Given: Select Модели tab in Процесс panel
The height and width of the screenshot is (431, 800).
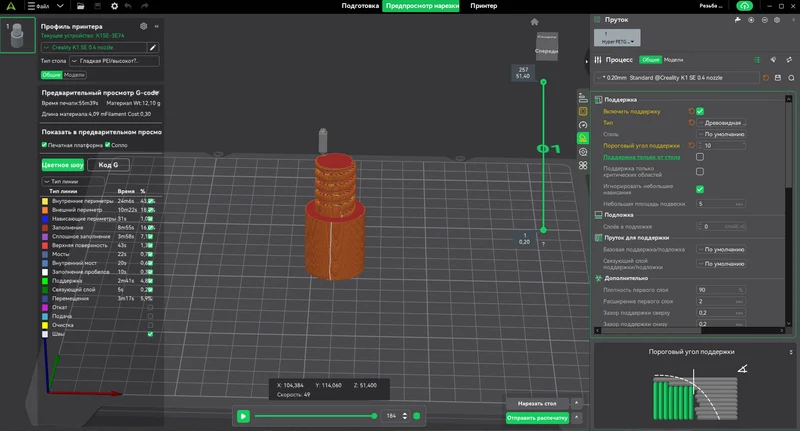Looking at the screenshot, I should point(673,60).
